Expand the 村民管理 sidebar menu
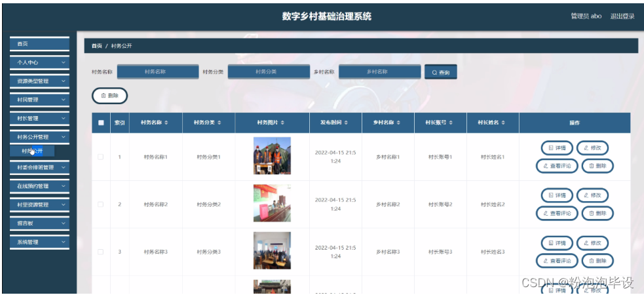644x295 pixels. tap(39, 100)
